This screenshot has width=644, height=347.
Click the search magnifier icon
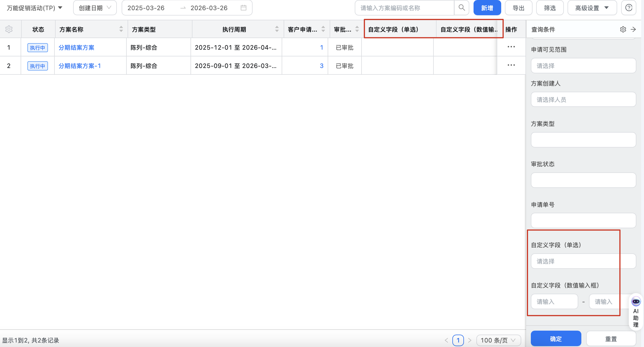(x=462, y=8)
